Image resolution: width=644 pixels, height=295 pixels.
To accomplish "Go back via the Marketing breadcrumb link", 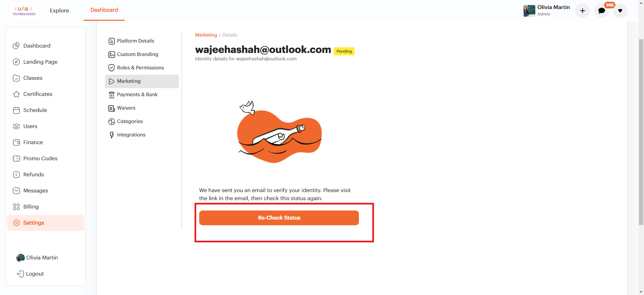I will pos(206,35).
